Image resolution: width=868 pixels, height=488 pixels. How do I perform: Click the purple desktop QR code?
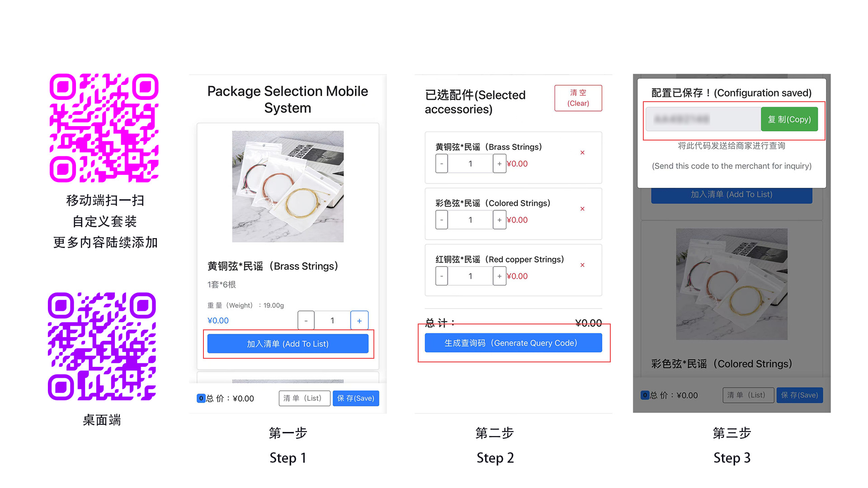click(x=102, y=346)
